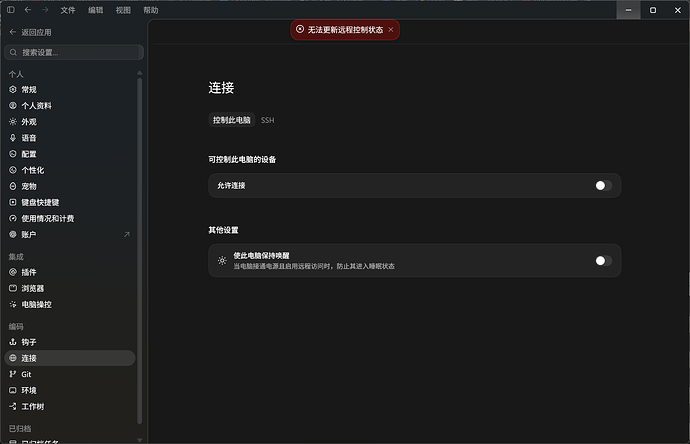This screenshot has width=690, height=444.
Task: Click the sidebar scroll up arrow
Action: point(139,73)
